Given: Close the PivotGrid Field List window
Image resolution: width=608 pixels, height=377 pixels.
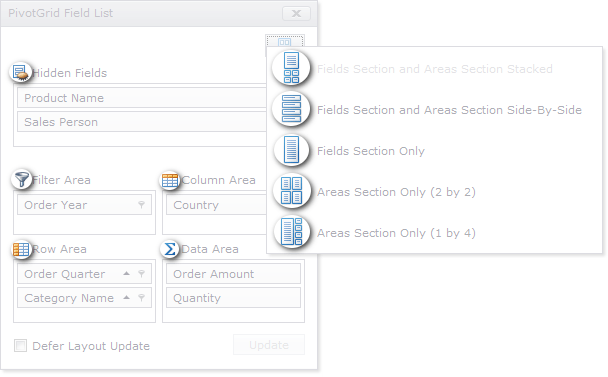Looking at the screenshot, I should coord(296,14).
